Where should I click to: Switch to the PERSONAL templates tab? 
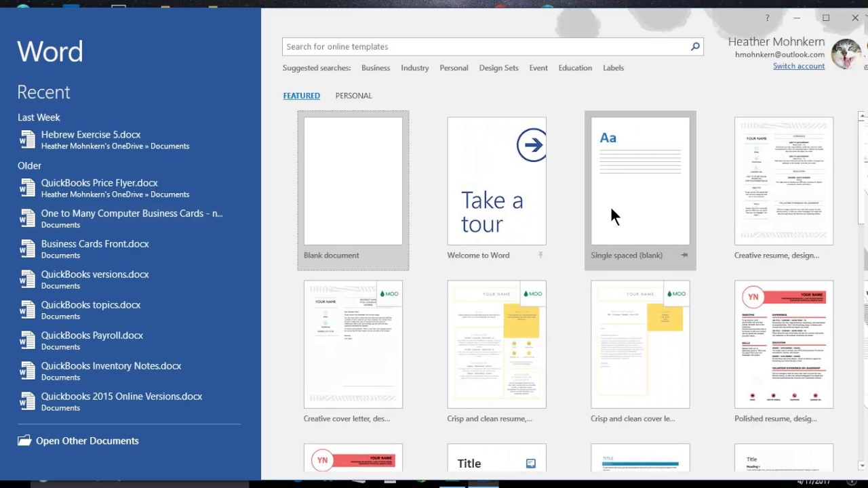tap(353, 96)
